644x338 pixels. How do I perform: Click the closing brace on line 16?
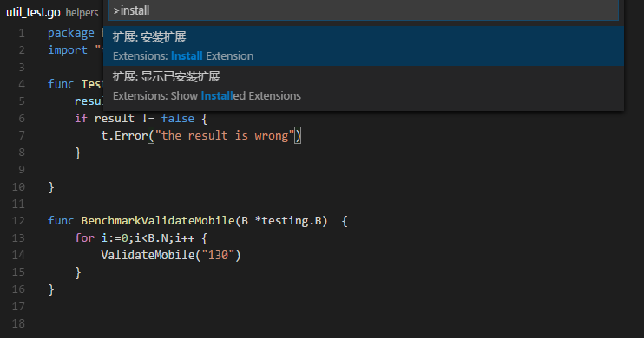[x=51, y=289]
